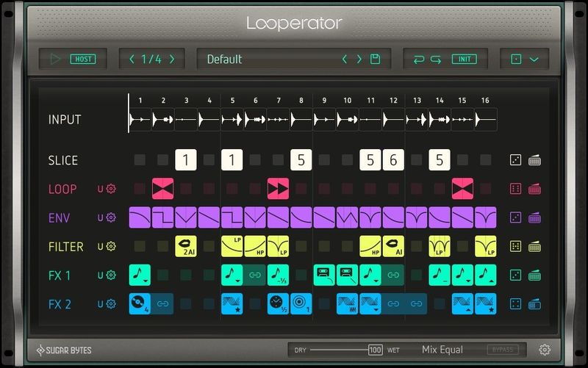Image resolution: width=588 pixels, height=368 pixels.
Task: Click the play button in the transport
Action: [55, 59]
